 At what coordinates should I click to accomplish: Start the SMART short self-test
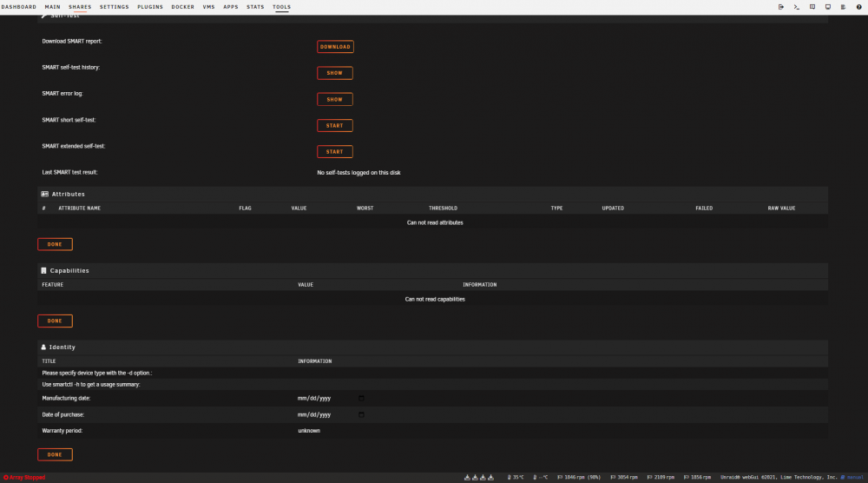(x=334, y=126)
